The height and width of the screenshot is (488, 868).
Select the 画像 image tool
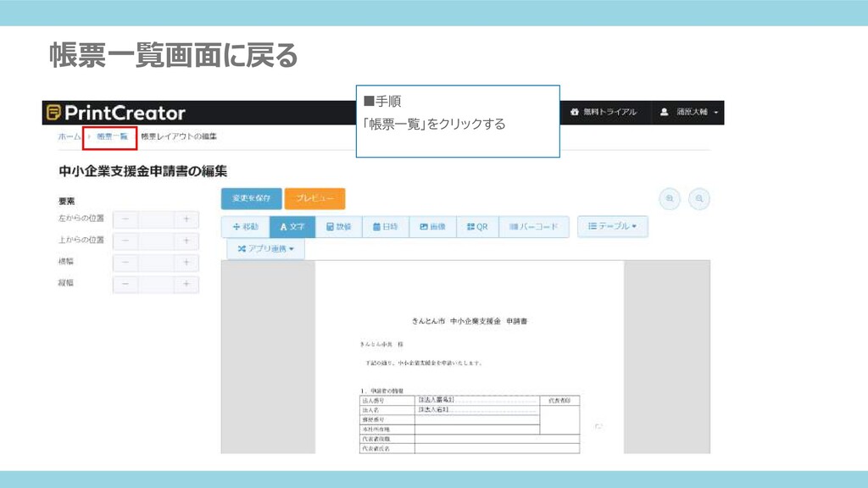(x=433, y=226)
